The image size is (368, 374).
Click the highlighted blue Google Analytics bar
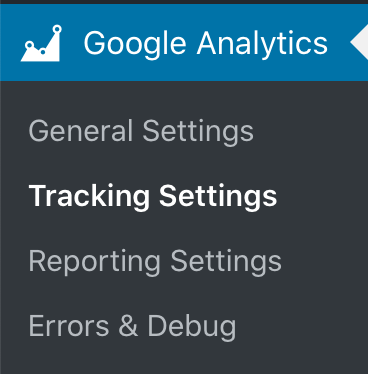(x=184, y=43)
